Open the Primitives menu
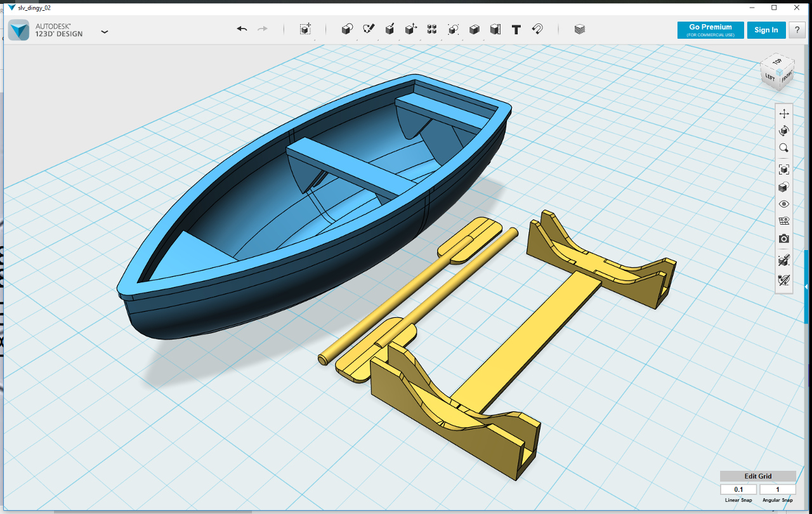 (347, 29)
